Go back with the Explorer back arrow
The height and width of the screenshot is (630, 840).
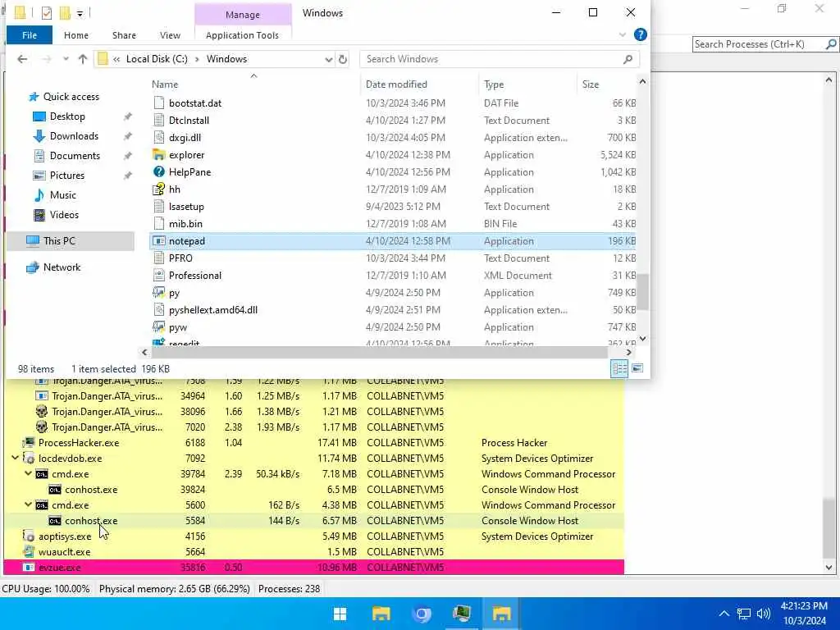[22, 59]
